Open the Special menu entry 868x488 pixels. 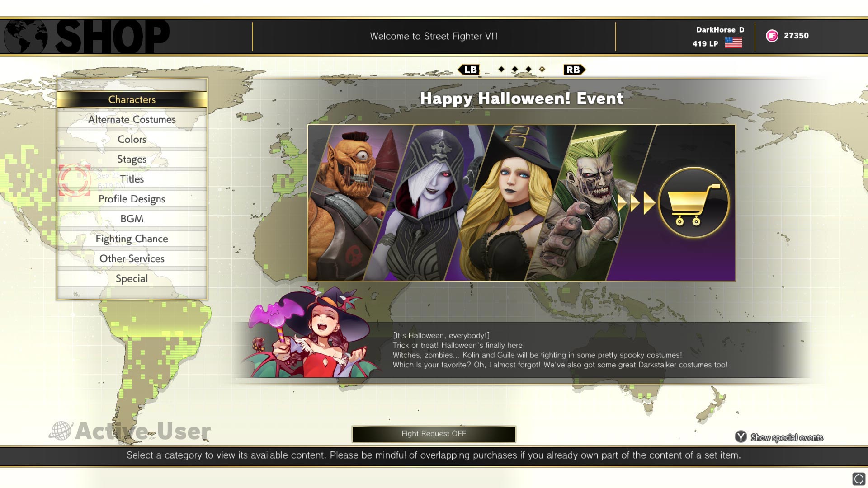[132, 278]
